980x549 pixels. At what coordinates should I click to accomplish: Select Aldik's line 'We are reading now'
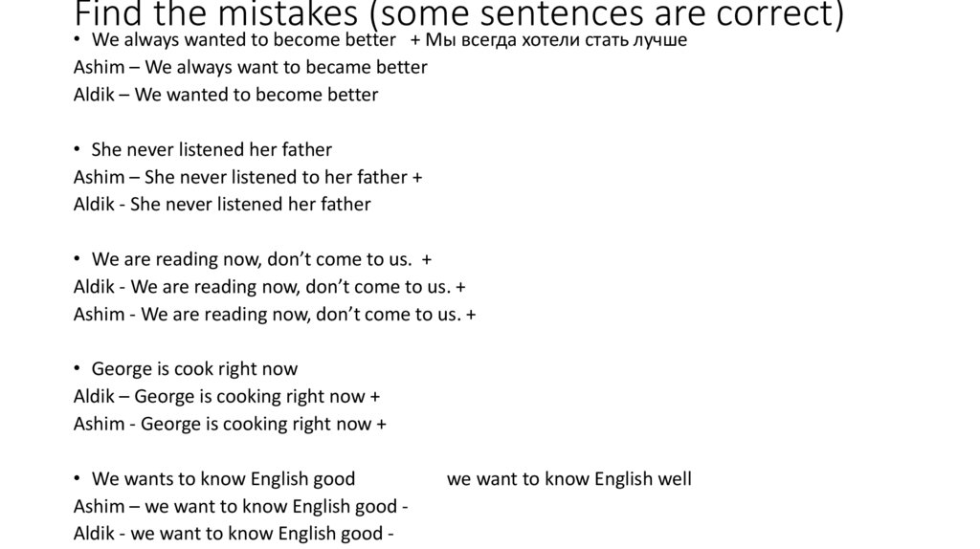(x=270, y=287)
